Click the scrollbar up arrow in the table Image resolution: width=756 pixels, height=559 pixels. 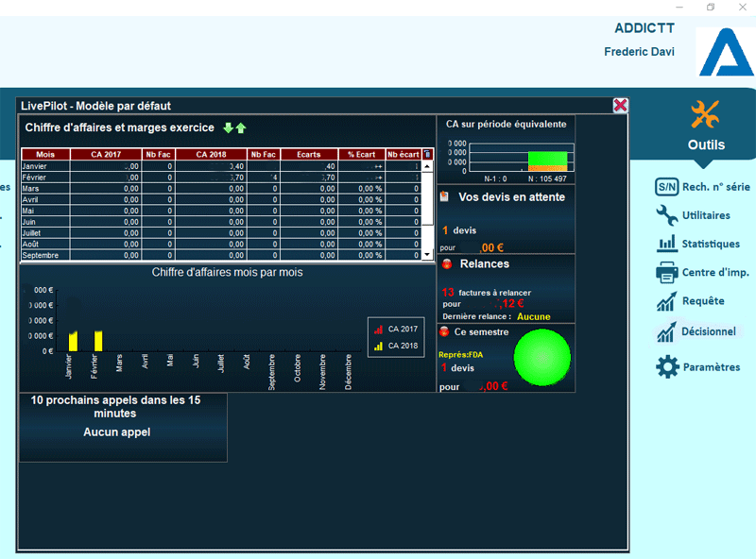[x=427, y=166]
